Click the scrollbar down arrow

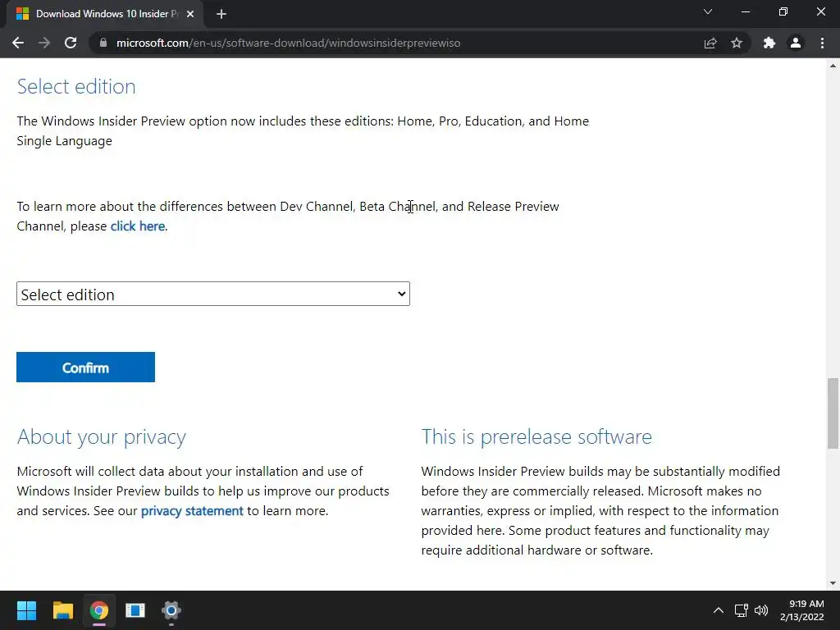(x=833, y=583)
